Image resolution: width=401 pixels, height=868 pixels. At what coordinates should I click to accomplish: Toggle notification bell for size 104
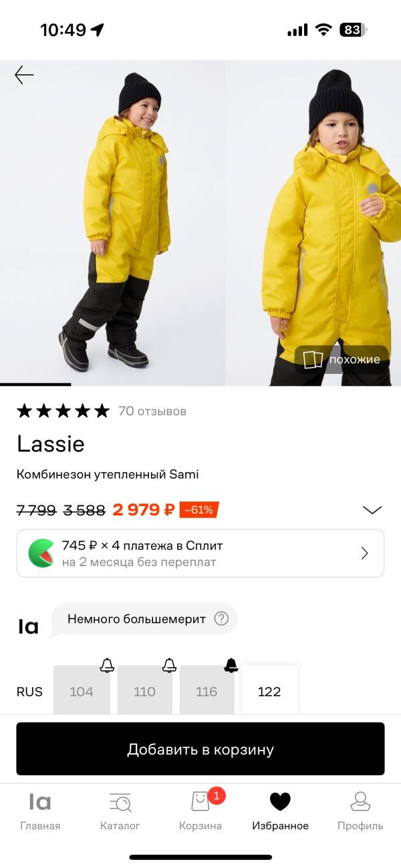point(107,665)
